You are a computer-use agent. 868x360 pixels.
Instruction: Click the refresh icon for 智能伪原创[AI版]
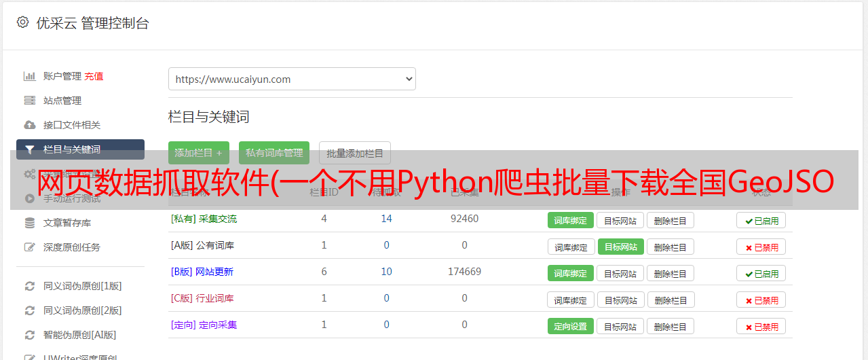click(30, 335)
